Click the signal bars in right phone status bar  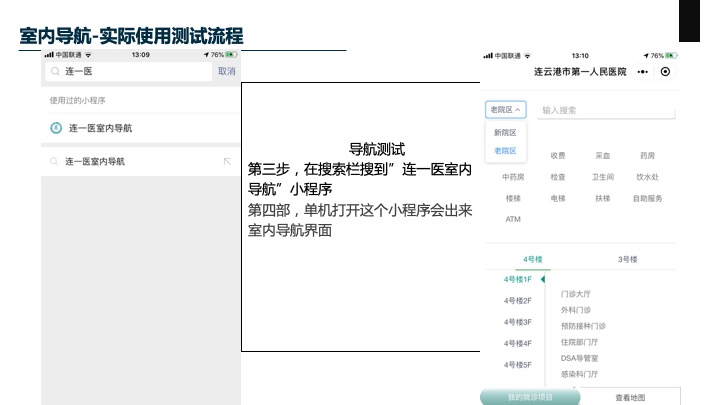(488, 56)
